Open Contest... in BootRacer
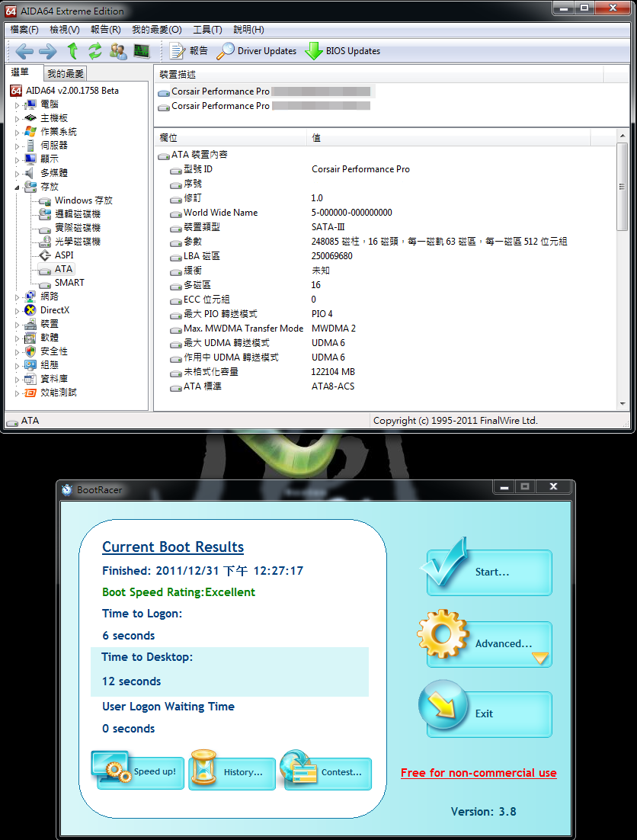This screenshot has height=840, width=637. click(x=328, y=772)
